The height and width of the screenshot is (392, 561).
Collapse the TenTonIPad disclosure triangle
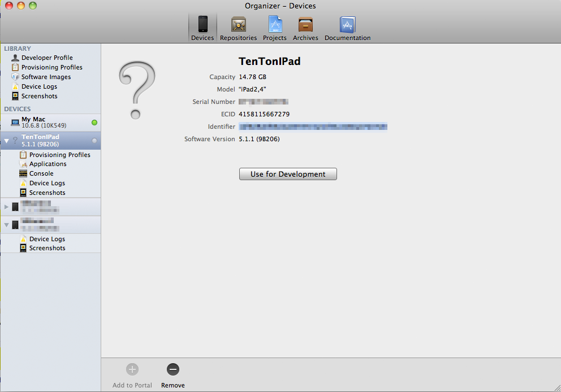click(6, 141)
